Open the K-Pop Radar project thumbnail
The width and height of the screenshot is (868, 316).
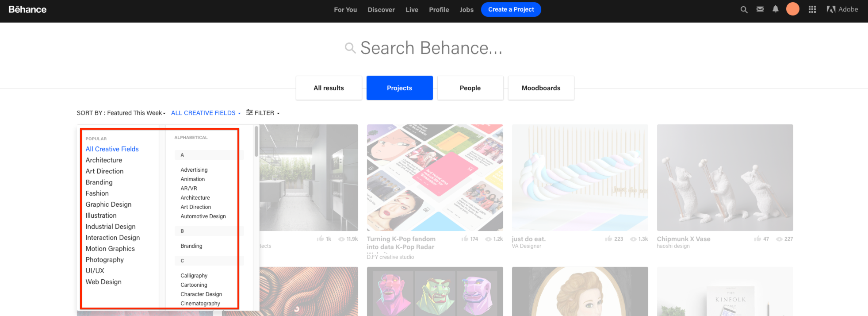tap(435, 177)
